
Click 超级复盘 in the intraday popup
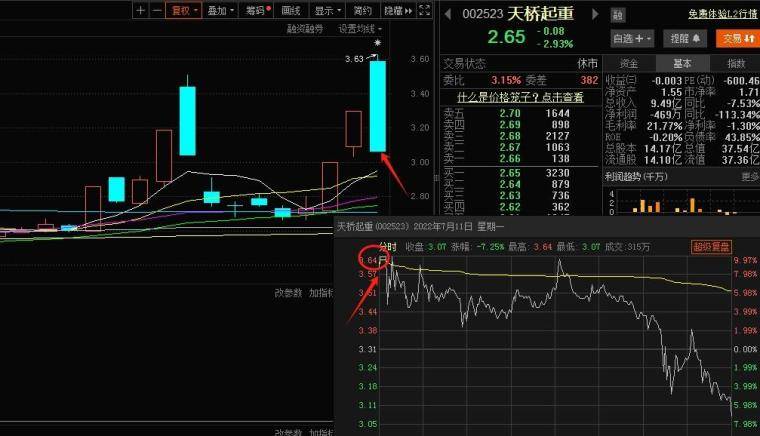(711, 247)
